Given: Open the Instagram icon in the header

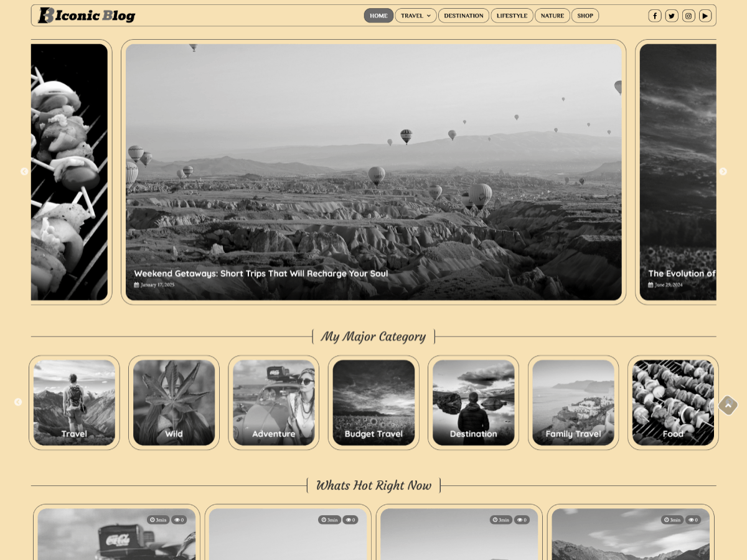Looking at the screenshot, I should click(688, 16).
